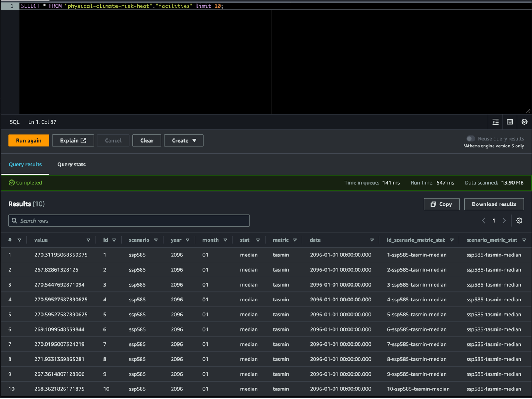Open the editor table layout icon
The width and height of the screenshot is (532, 399).
[510, 122]
